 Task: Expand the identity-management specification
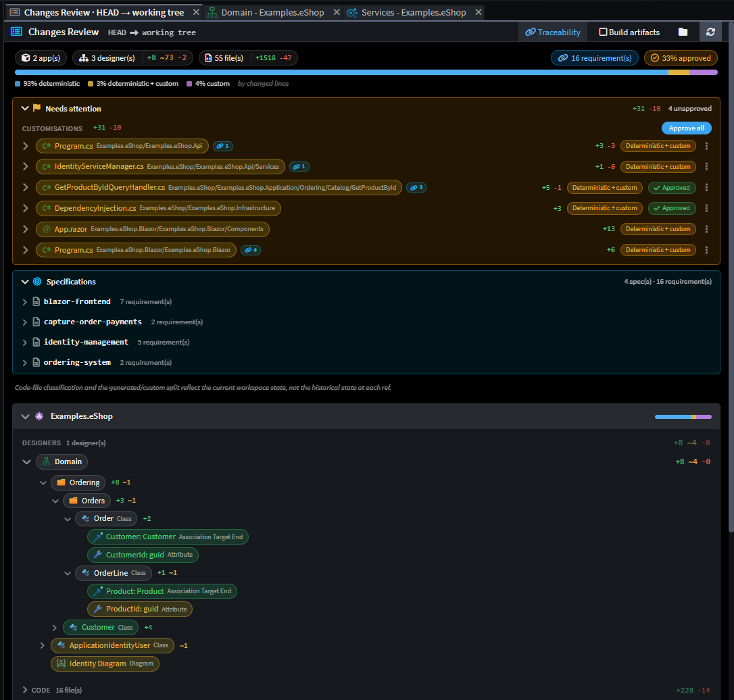(x=25, y=343)
